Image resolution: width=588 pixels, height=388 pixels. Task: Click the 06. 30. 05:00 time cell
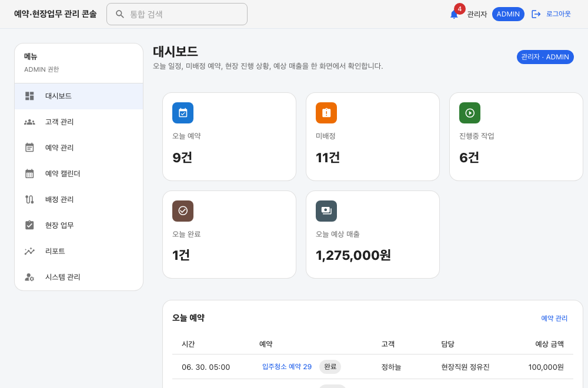[x=206, y=367]
